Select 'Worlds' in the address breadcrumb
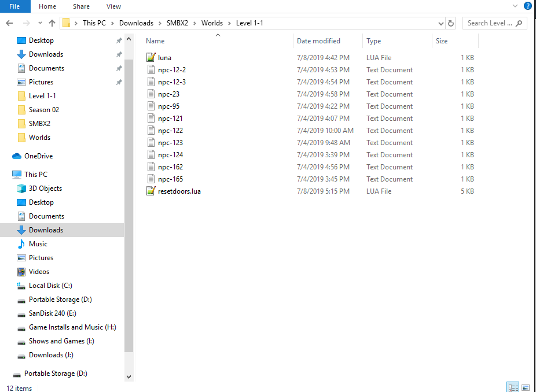Screen dimensions: 536x392 pos(212,23)
